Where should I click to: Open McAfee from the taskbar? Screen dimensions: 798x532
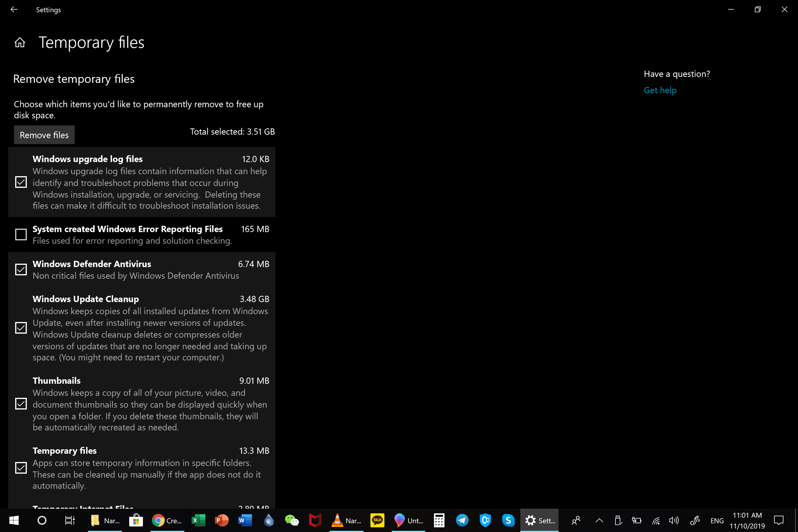coord(315,520)
